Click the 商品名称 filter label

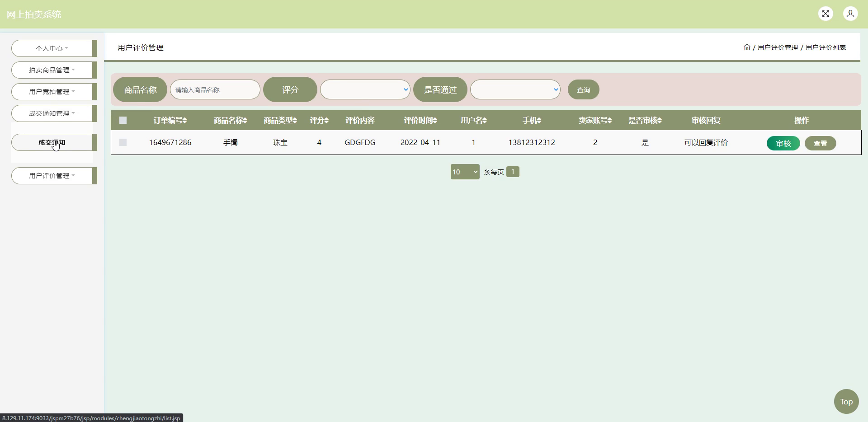[x=140, y=89]
